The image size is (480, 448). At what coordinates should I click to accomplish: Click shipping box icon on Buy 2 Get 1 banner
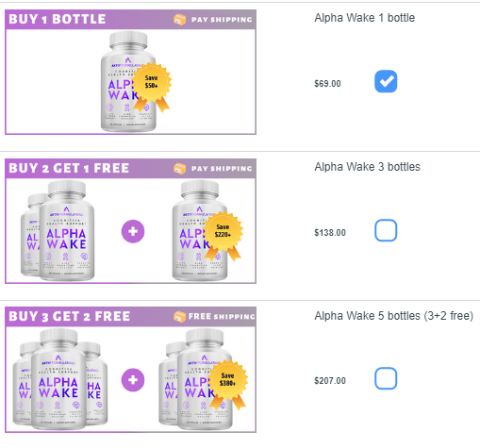[180, 169]
